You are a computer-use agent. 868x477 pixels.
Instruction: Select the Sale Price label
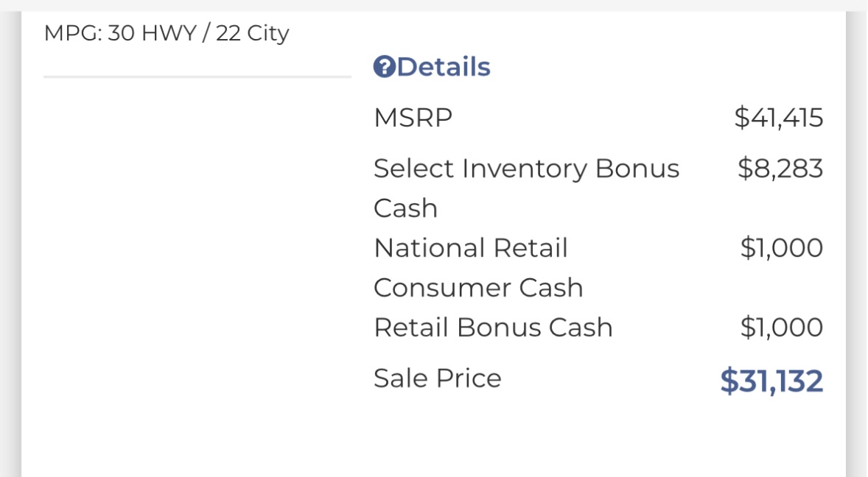(x=438, y=378)
